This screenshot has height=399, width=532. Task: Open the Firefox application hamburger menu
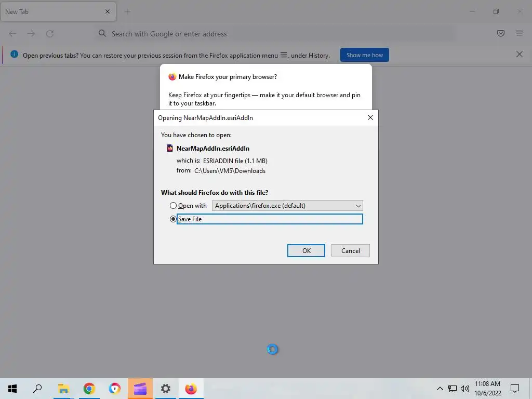519,33
